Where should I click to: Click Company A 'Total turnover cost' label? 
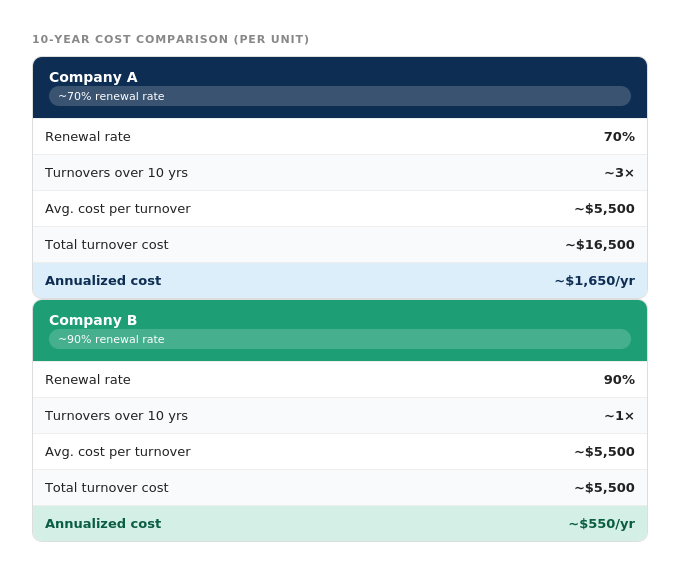point(107,245)
